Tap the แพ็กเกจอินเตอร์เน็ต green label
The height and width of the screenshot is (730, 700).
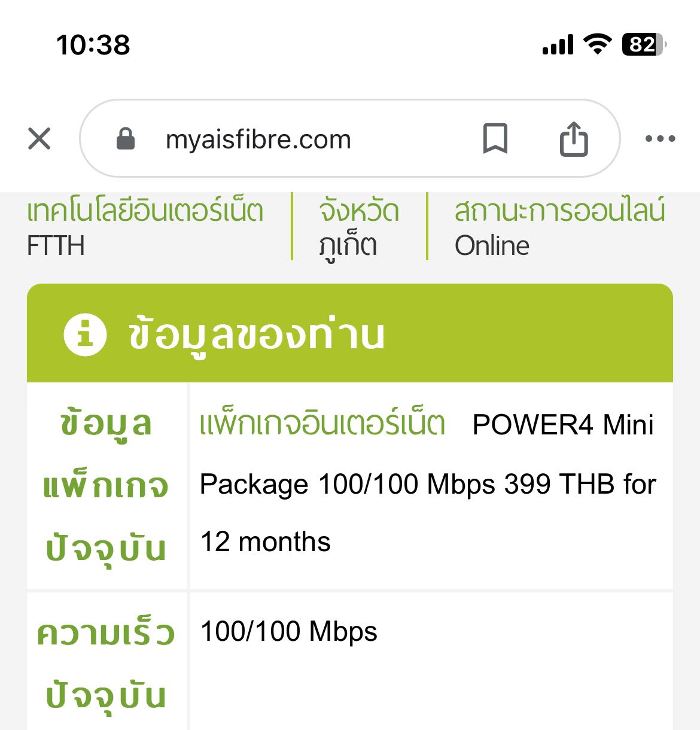click(322, 424)
